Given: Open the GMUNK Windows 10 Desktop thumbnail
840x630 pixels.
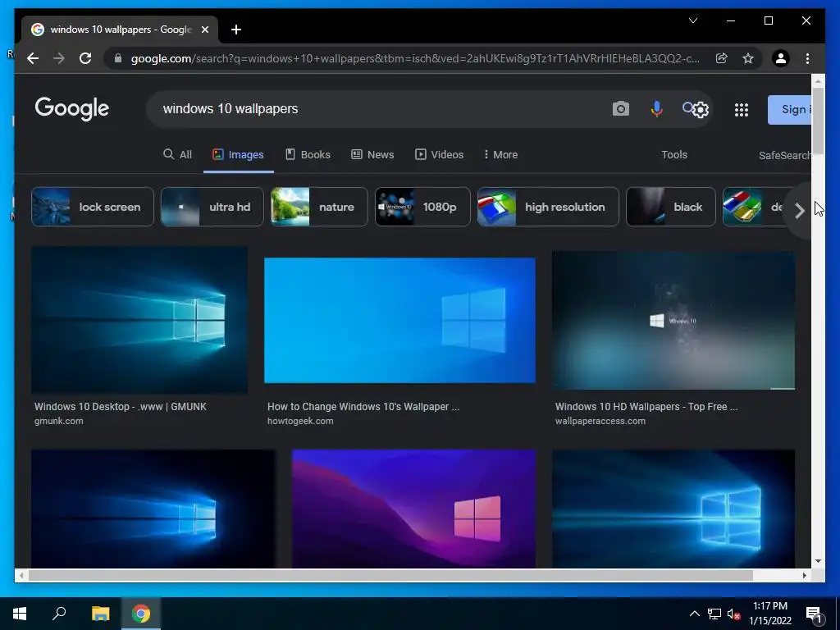Looking at the screenshot, I should (139, 320).
